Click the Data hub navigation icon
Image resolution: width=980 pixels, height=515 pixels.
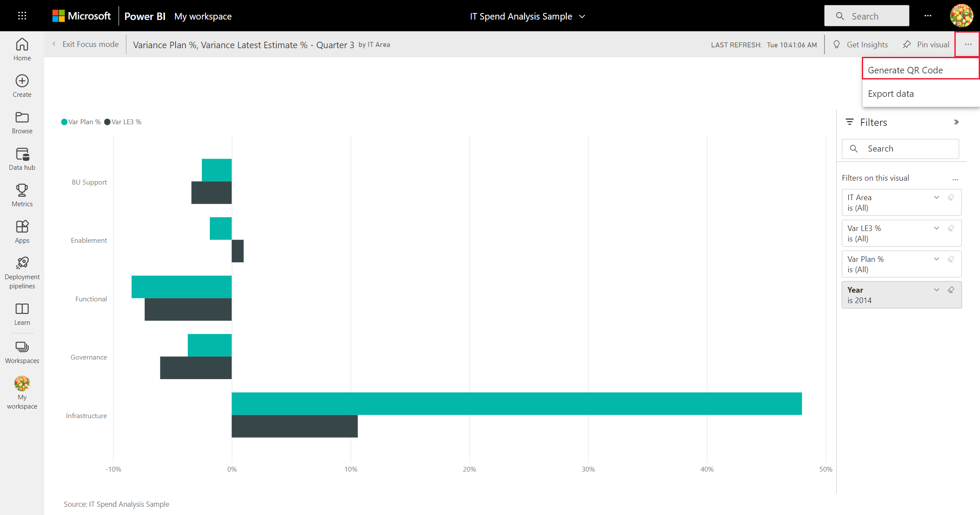click(x=22, y=154)
